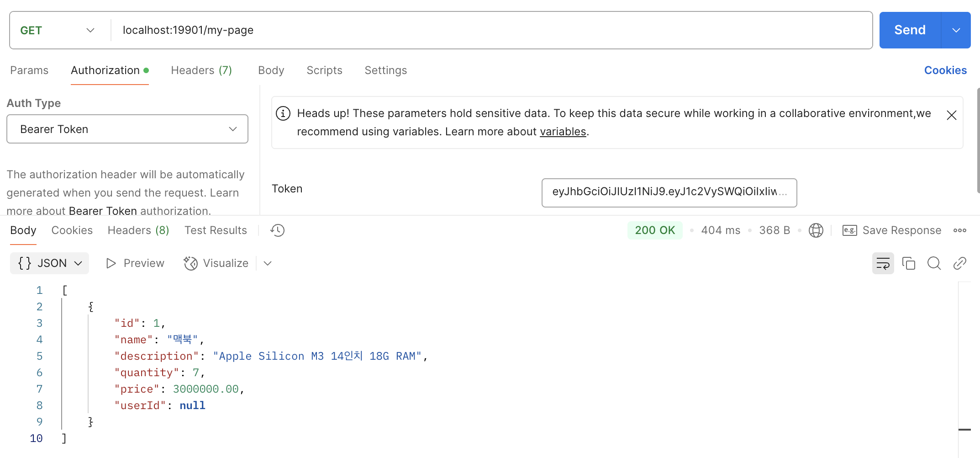980x458 pixels.
Task: Click the response link icon
Action: (959, 263)
